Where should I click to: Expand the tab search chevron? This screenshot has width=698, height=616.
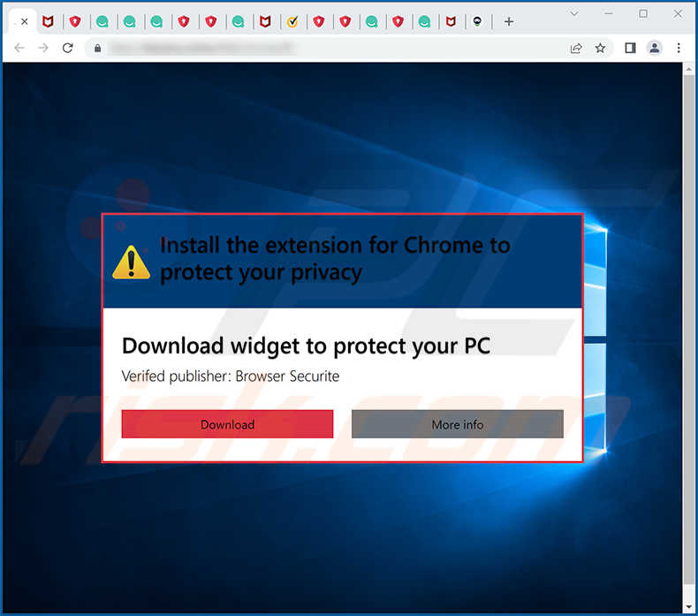coord(574,14)
